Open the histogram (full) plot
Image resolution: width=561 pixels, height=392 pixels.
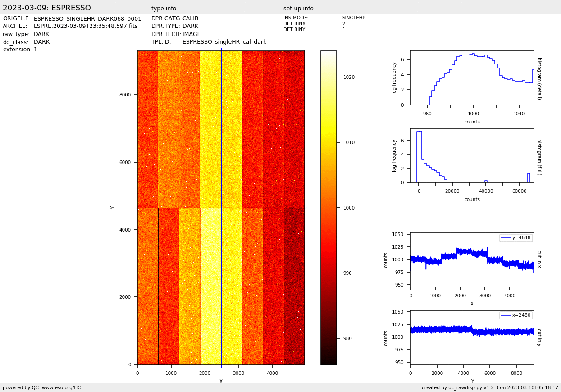472,155
